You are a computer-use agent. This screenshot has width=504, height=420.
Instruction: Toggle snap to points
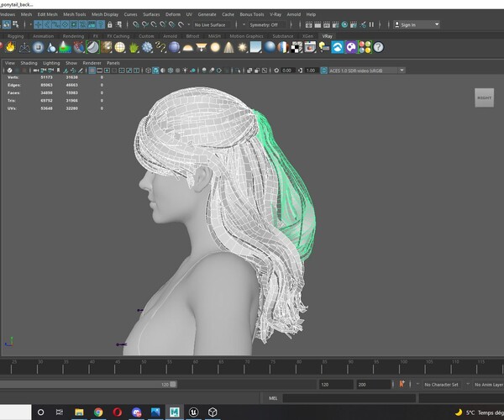click(x=154, y=24)
